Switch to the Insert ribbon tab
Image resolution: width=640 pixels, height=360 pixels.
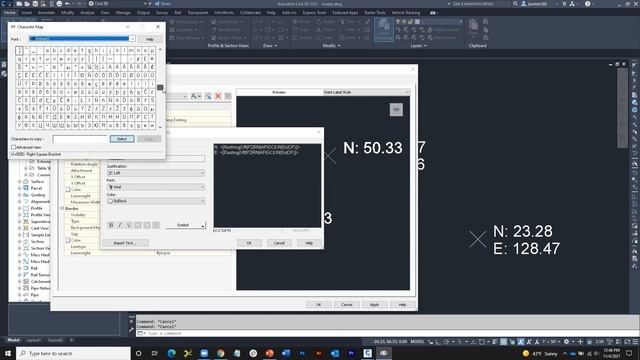coord(27,13)
